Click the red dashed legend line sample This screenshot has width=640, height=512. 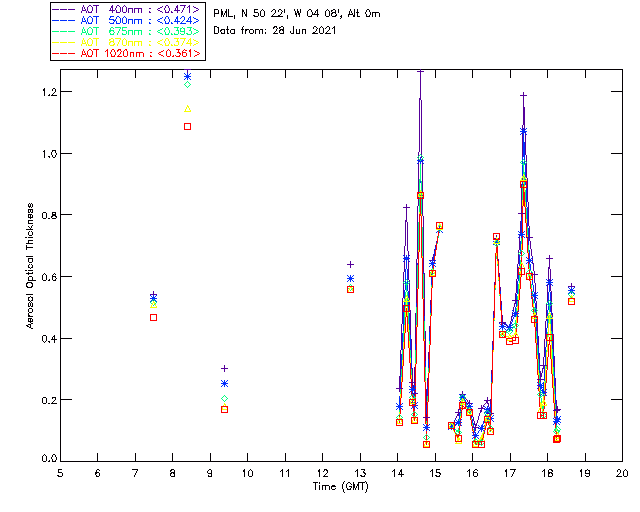pos(63,53)
